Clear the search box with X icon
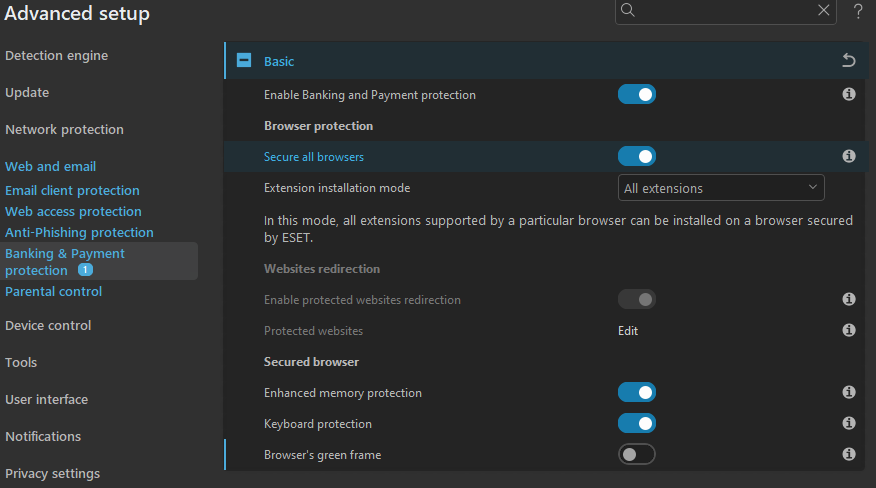Viewport: 876px width, 488px height. [824, 10]
